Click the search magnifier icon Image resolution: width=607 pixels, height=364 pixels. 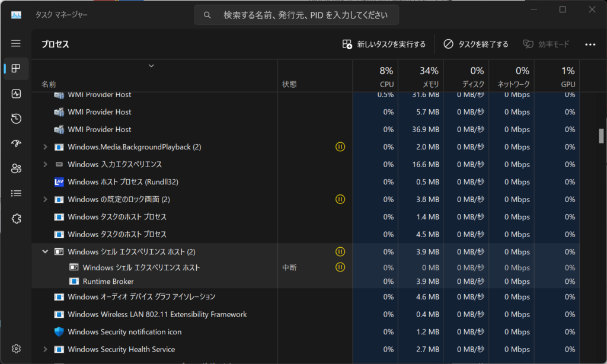(207, 15)
